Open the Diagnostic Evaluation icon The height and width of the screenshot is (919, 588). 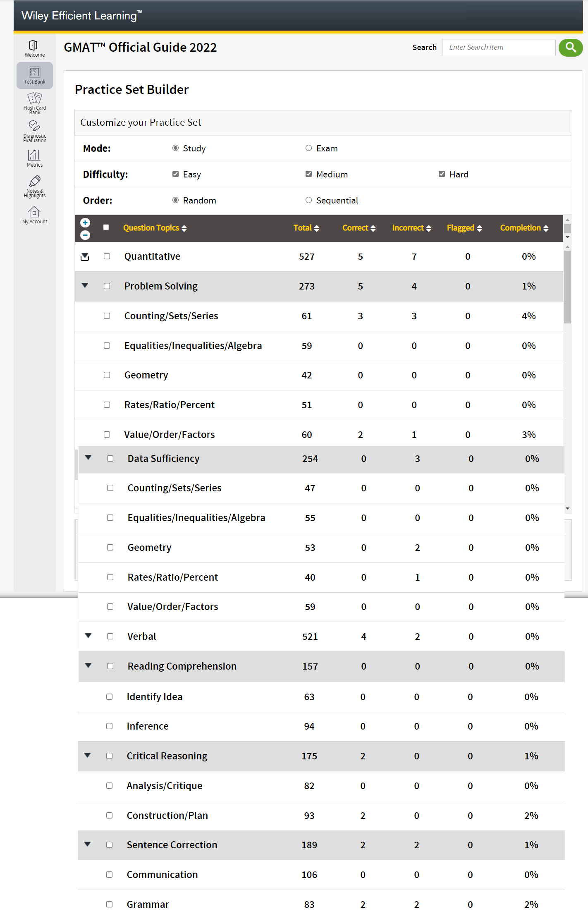[x=34, y=126]
